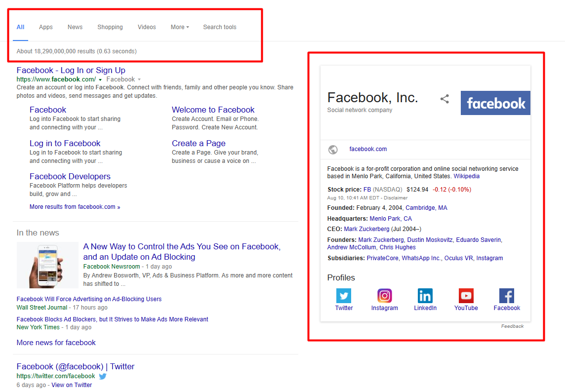Open the 'Facebook - Log In or Sign Up' result
Image resolution: width=565 pixels, height=392 pixels.
click(71, 70)
